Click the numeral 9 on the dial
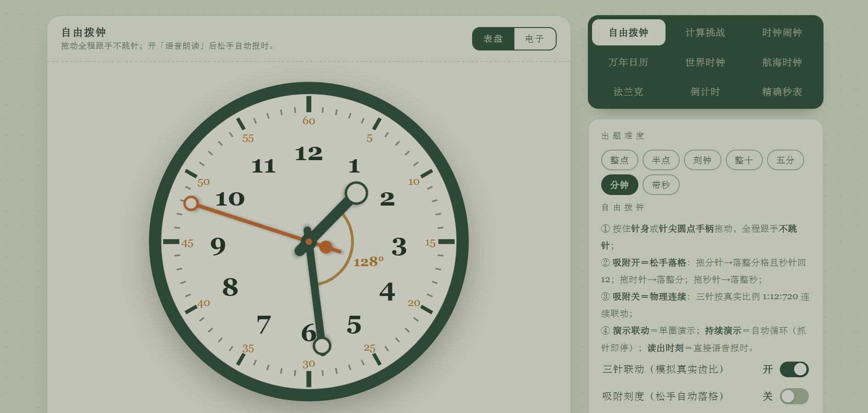The height and width of the screenshot is (413, 868). 218,246
